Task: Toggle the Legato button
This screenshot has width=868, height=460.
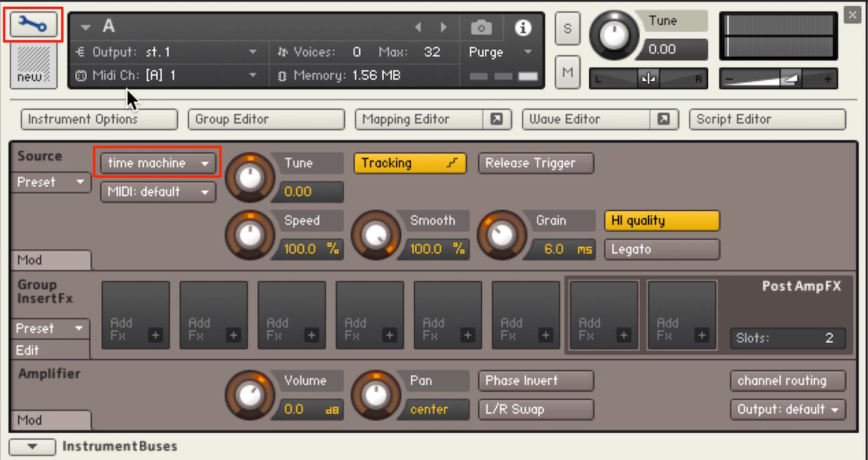Action: point(662,249)
